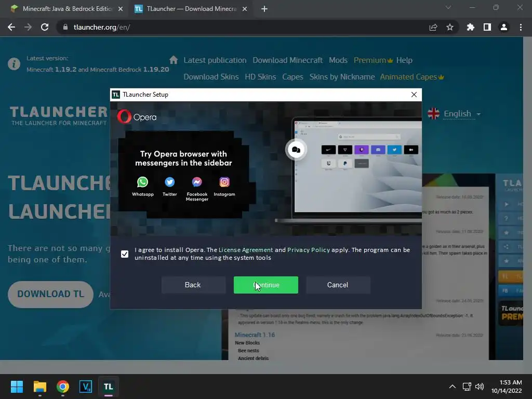Open the HD Skins link

[260, 77]
